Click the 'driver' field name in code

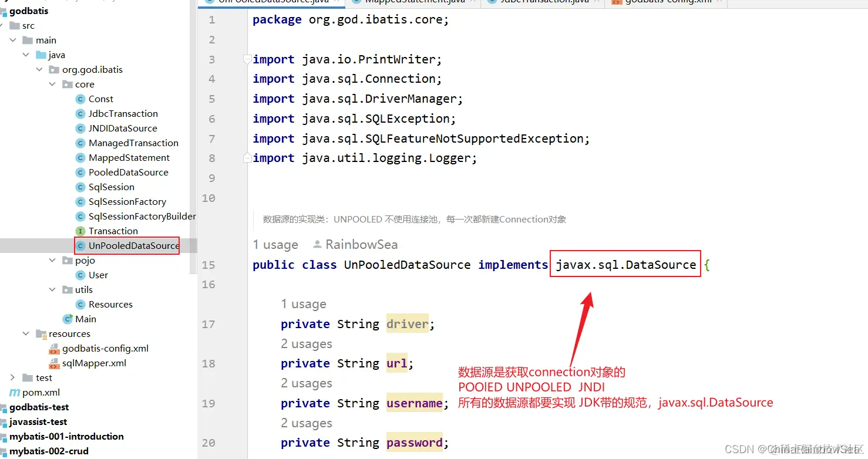[408, 324]
